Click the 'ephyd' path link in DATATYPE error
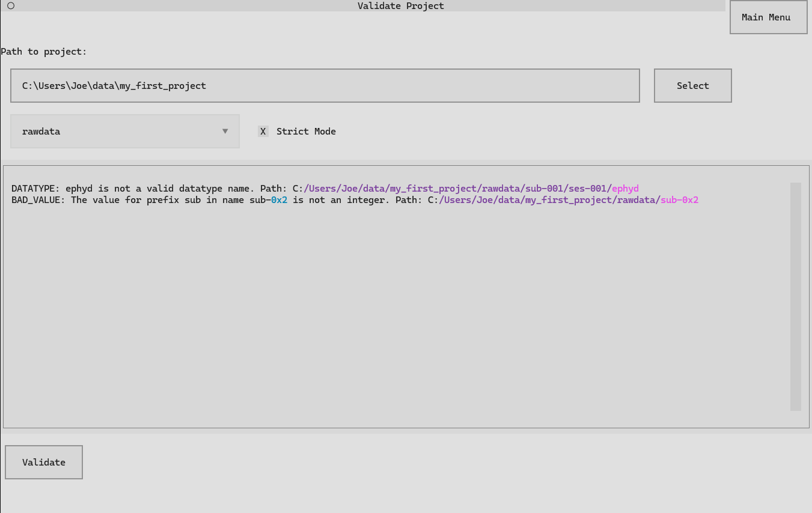812x513 pixels. [x=625, y=189]
